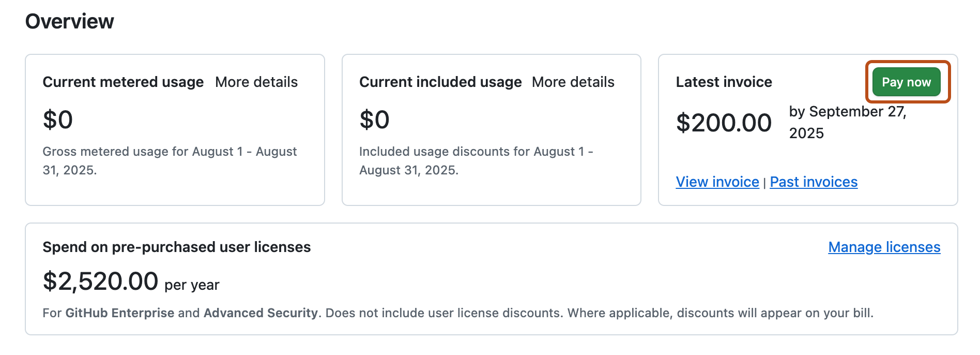Click the Overview heading
The width and height of the screenshot is (980, 355).
click(70, 21)
